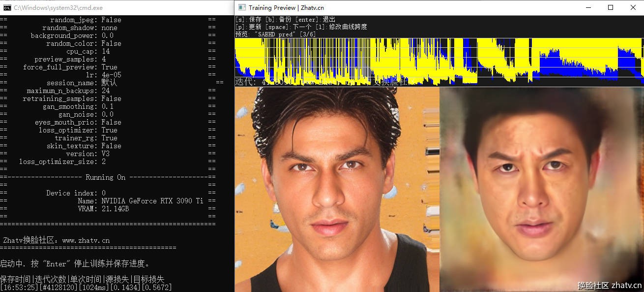Maximize the Training Preview window
This screenshot has height=292, width=644.
[611, 7]
